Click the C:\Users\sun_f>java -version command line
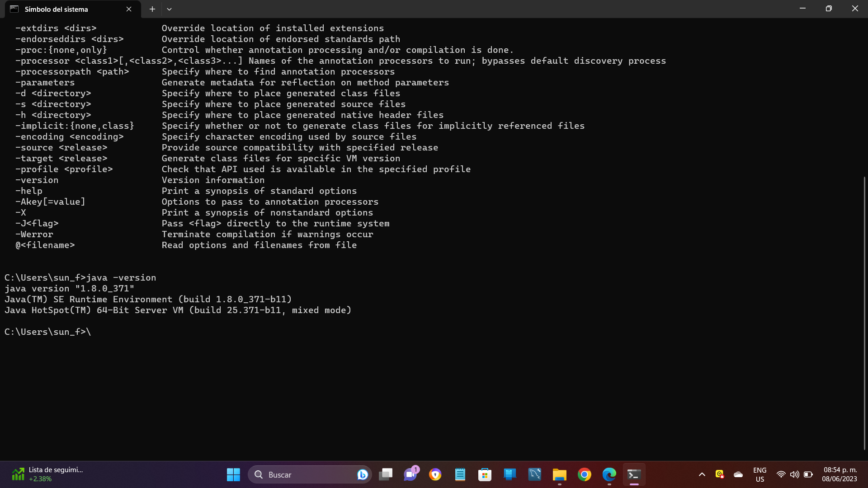The width and height of the screenshot is (868, 488). pos(80,277)
